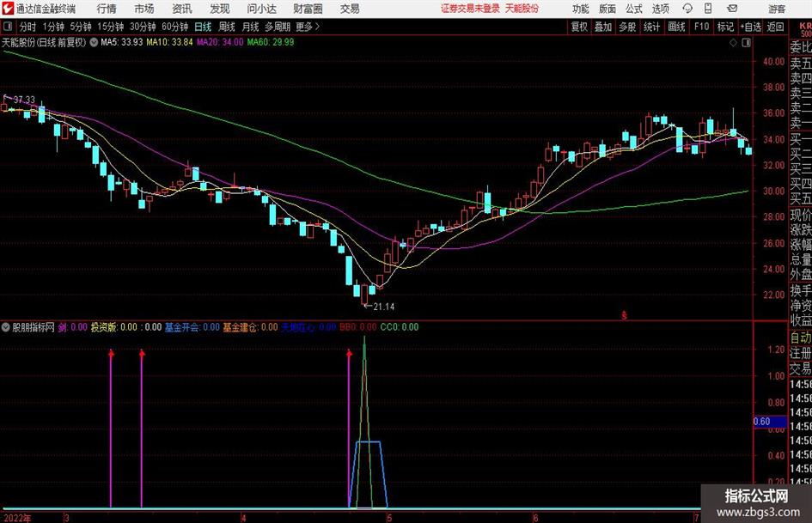812x523 pixels.
Task: Click the 统计 statistics button
Action: pos(651,27)
